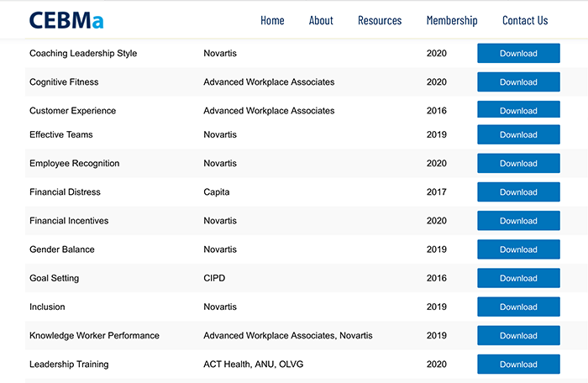Download the Customer Experience report

coord(518,109)
